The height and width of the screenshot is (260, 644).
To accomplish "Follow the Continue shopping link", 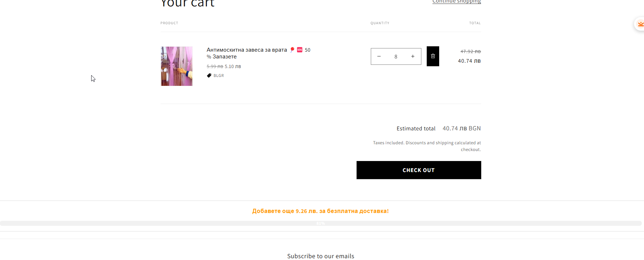I will tap(457, 1).
